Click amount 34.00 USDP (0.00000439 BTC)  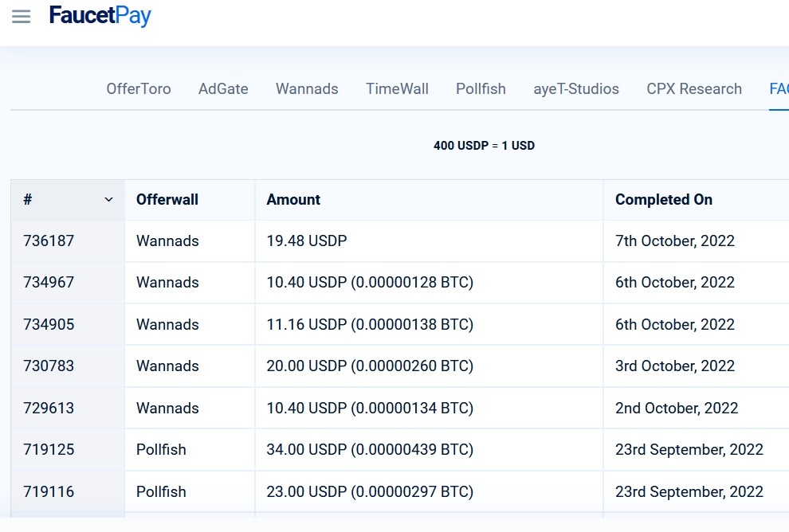[370, 449]
